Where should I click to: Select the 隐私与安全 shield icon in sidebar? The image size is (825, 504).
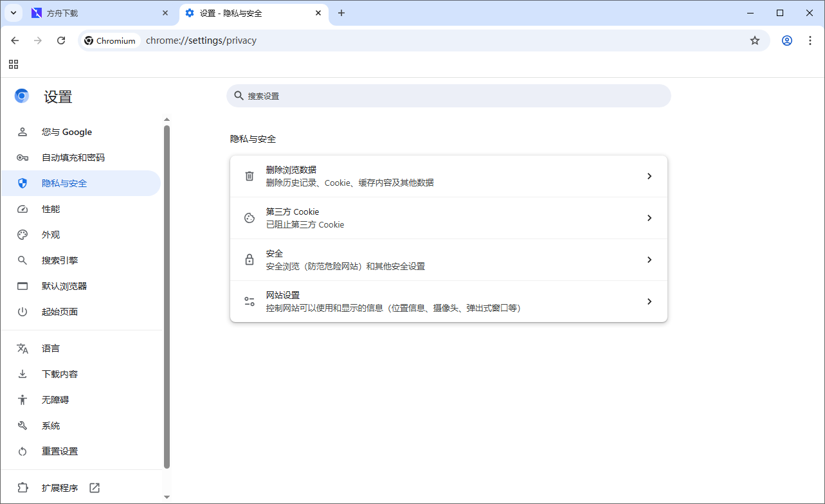pyautogui.click(x=22, y=183)
